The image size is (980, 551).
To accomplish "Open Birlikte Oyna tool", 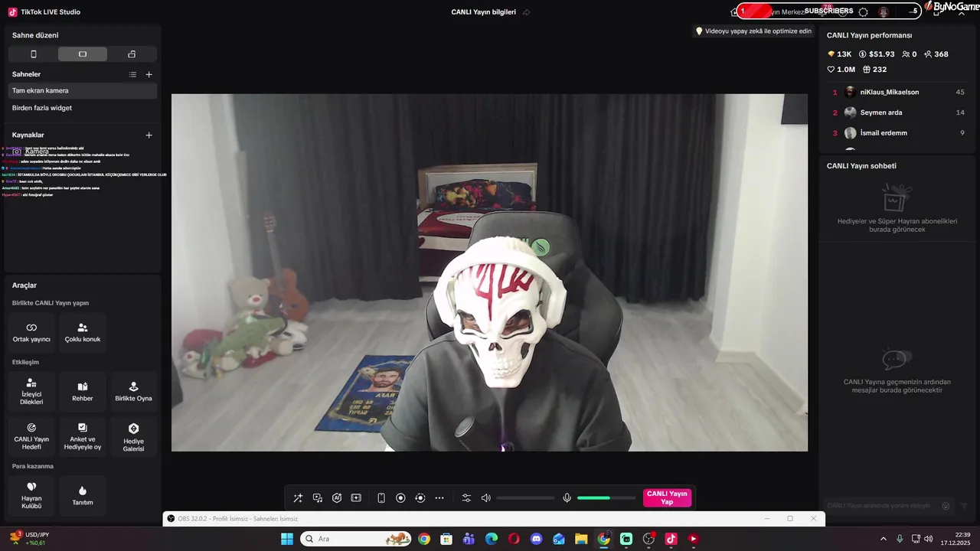I will click(x=134, y=392).
